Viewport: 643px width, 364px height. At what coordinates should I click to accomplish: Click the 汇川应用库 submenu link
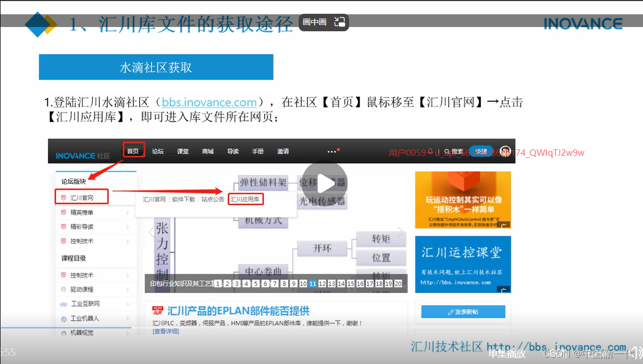pos(245,199)
